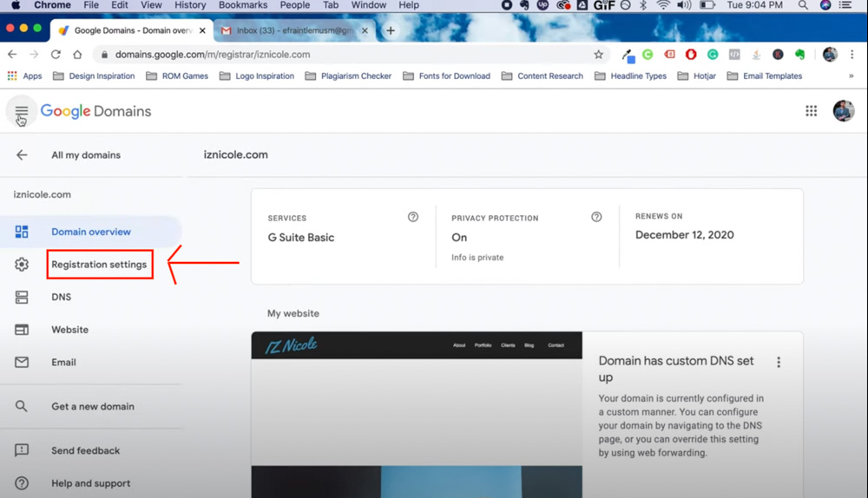Open the Bookmarks menu in menu bar

point(242,5)
